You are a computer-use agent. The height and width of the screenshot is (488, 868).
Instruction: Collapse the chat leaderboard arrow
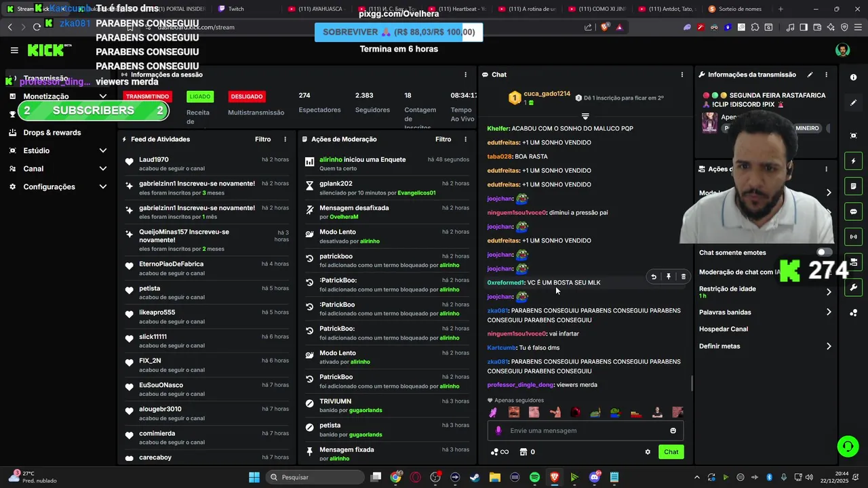coord(585,117)
